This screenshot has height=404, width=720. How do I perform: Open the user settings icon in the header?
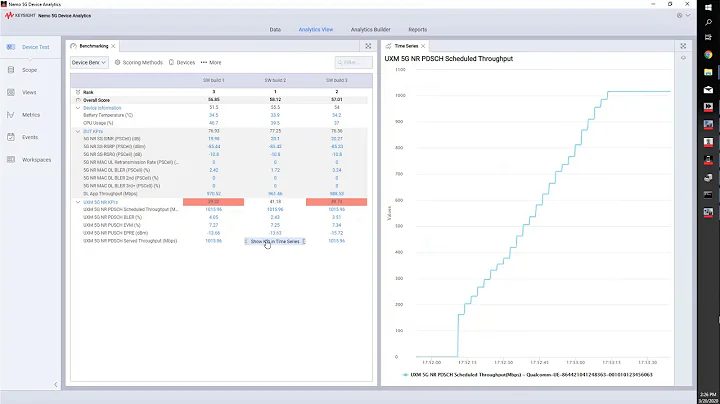[679, 15]
